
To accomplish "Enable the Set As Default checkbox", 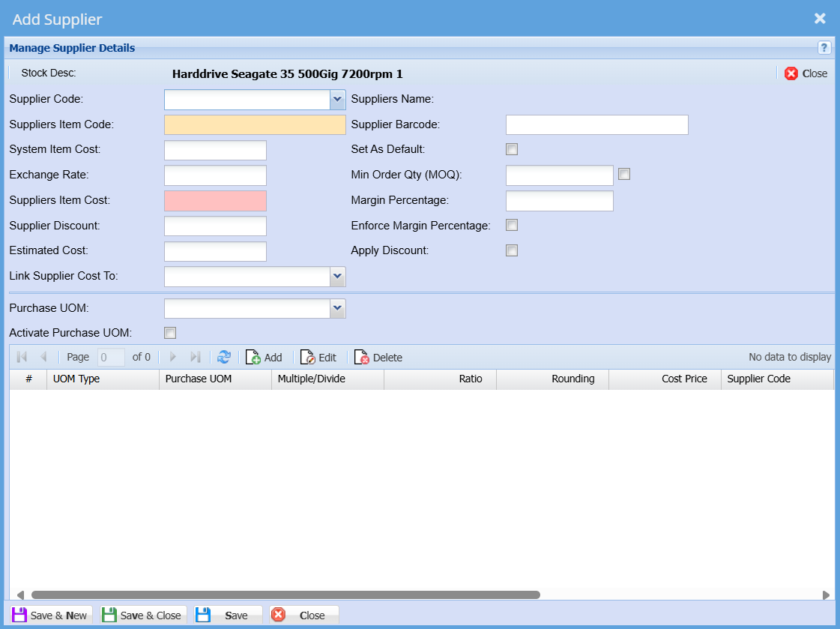I will [x=512, y=149].
